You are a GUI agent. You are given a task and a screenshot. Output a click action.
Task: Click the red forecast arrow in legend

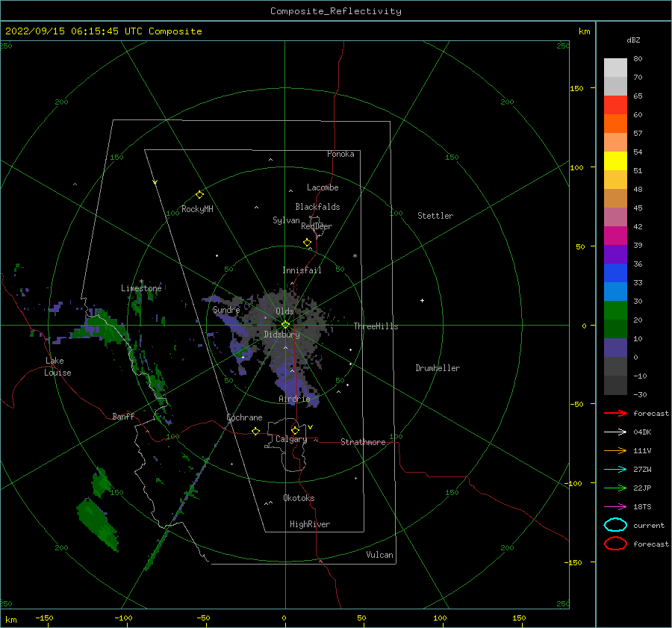615,413
